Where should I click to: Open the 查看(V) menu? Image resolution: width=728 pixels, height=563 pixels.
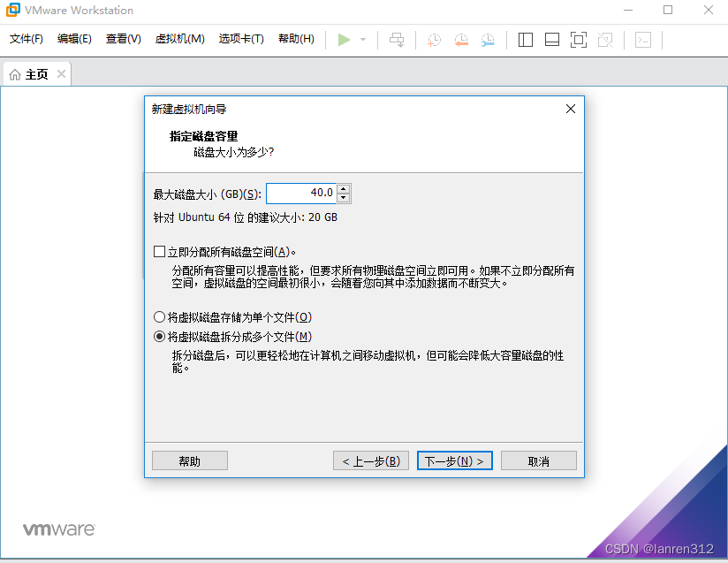coord(123,39)
